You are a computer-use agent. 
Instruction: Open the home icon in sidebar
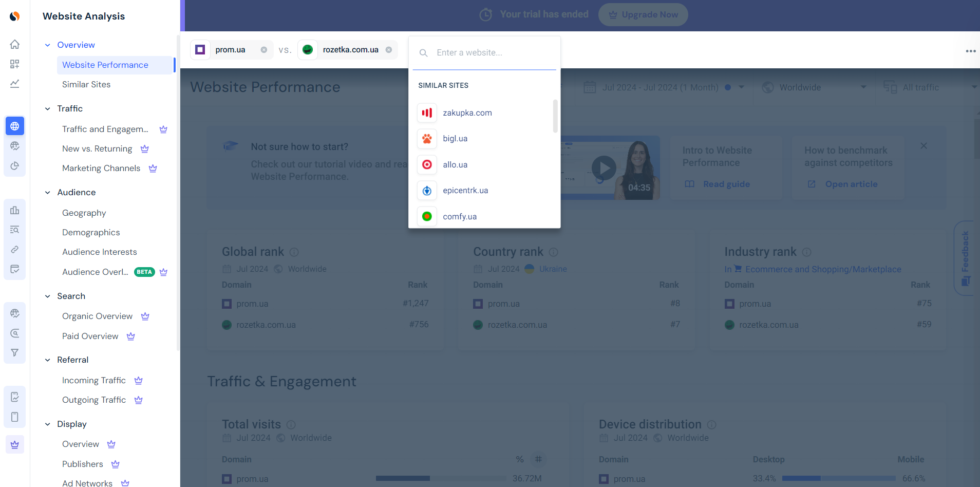(x=15, y=44)
